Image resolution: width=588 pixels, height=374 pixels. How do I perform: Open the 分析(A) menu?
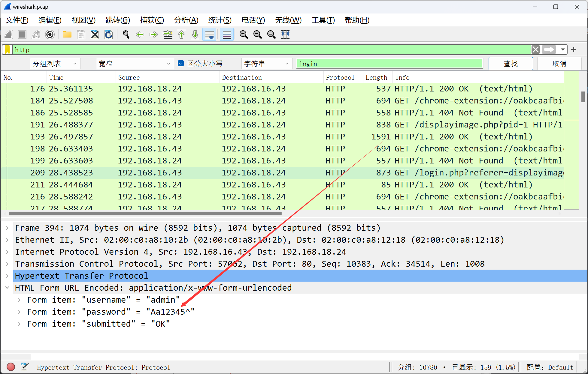pos(186,20)
